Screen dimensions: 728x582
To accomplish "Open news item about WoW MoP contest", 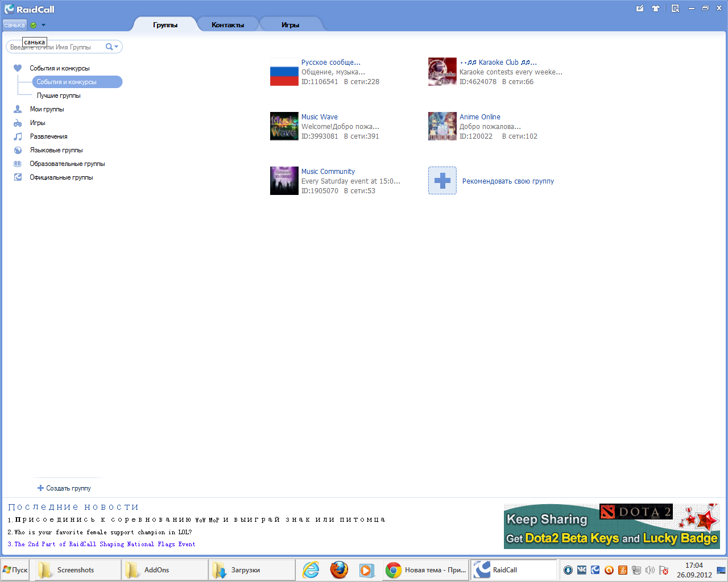I will coord(197,519).
